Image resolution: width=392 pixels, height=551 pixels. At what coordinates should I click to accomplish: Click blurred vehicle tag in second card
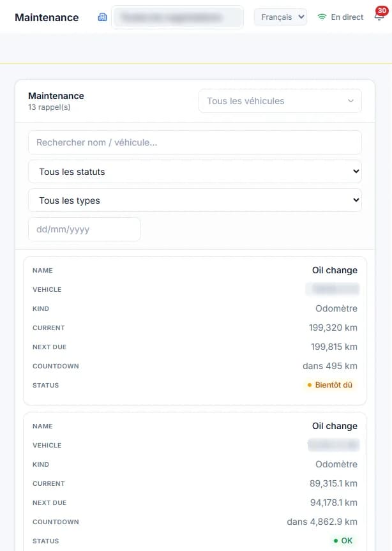click(x=333, y=444)
